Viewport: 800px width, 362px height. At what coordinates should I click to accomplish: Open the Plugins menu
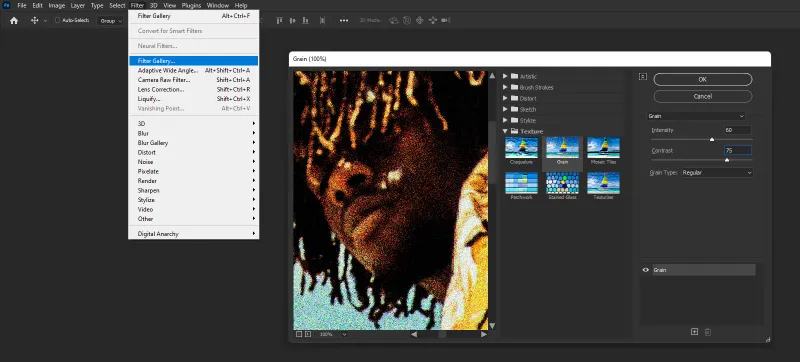[192, 6]
